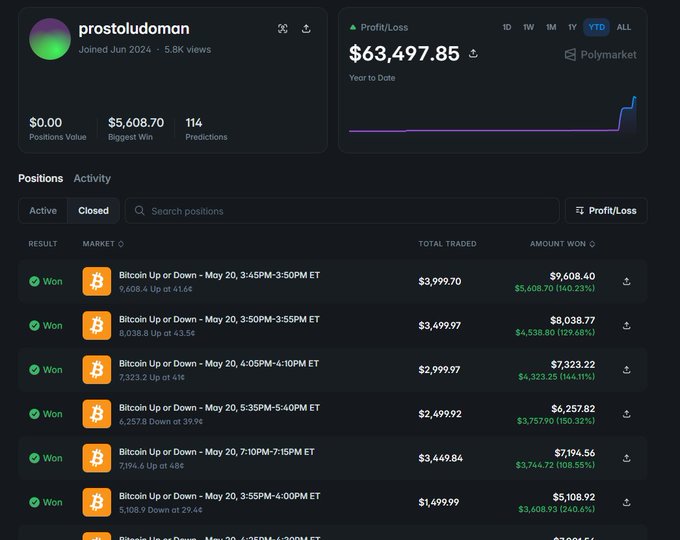Click Bitcoin icon for 4:05PM-4:10PM market
Screen dimensions: 680x540
point(97,370)
